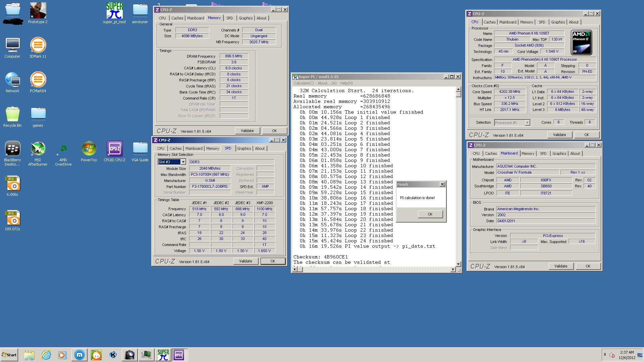
Task: Open Help(H) menu in Super PI
Action: point(346,83)
